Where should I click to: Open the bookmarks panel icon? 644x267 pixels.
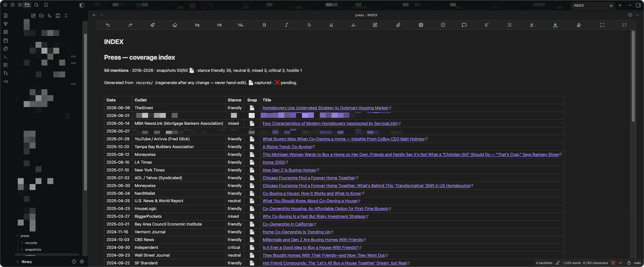pyautogui.click(x=46, y=5)
